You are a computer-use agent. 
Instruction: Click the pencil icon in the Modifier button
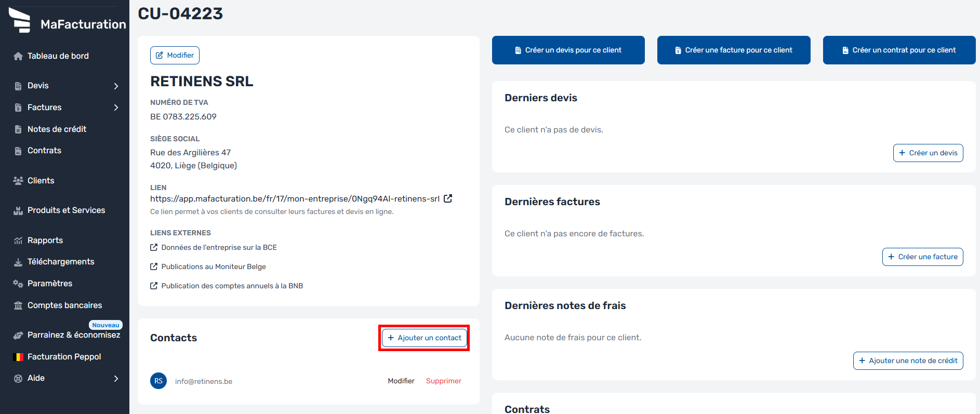[x=160, y=55]
